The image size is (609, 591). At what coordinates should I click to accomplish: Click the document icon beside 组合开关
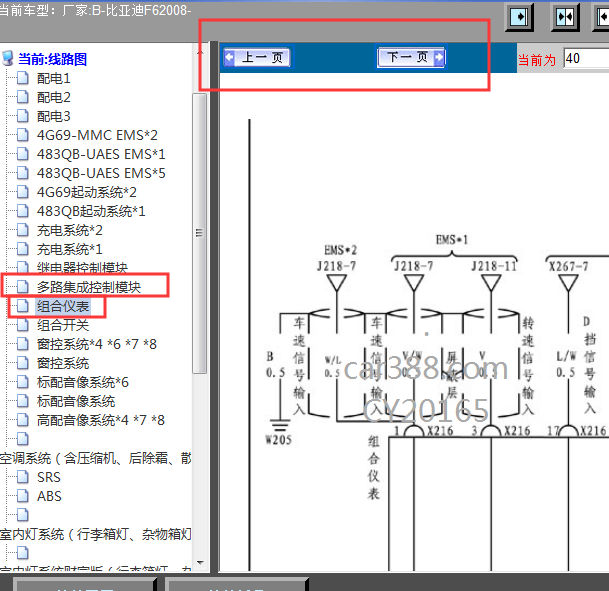point(23,325)
